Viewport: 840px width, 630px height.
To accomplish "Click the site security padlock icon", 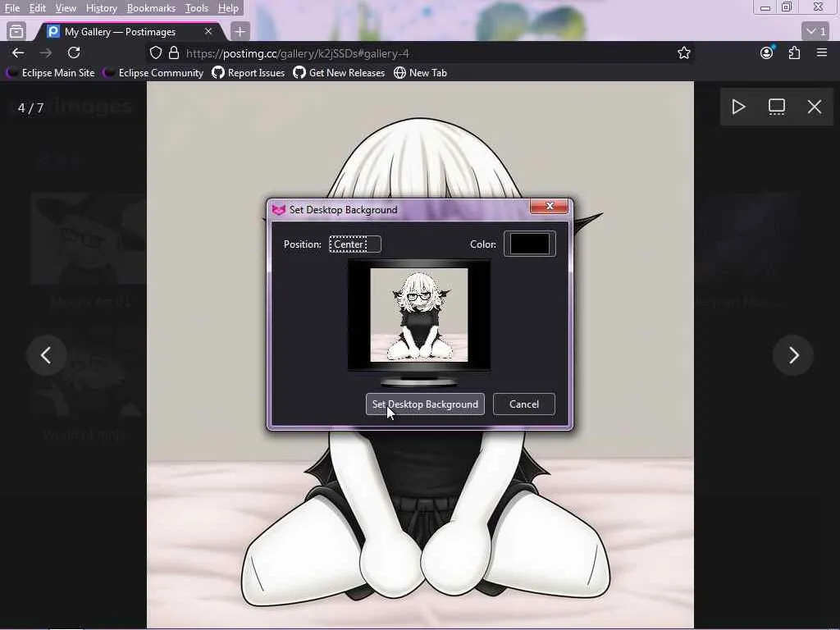I will [174, 53].
